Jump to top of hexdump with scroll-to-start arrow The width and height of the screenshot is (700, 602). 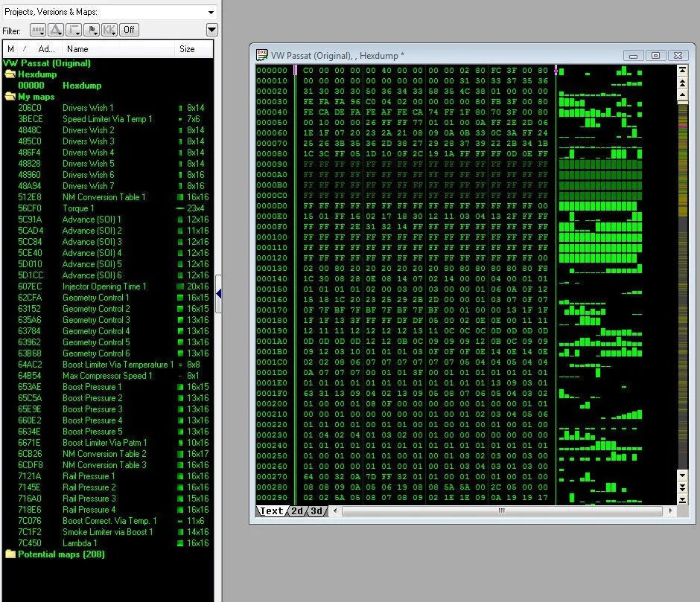coord(681,71)
